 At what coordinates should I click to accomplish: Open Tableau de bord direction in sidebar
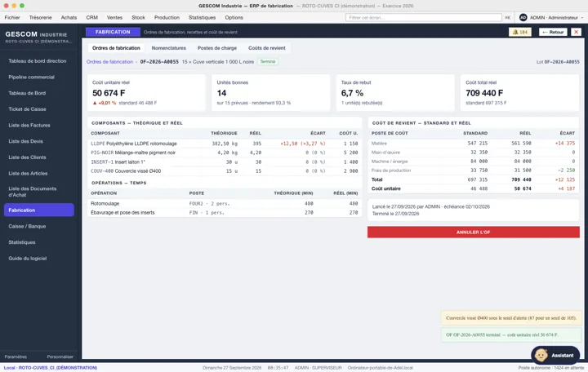(38, 61)
